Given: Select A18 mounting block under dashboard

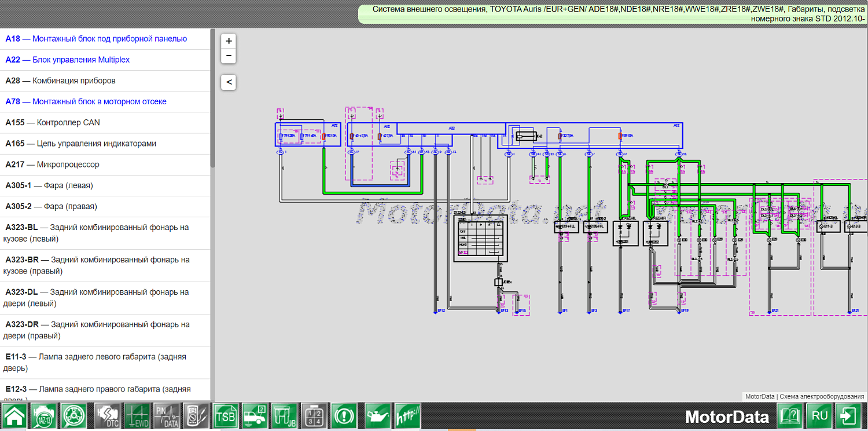Looking at the screenshot, I should 96,39.
